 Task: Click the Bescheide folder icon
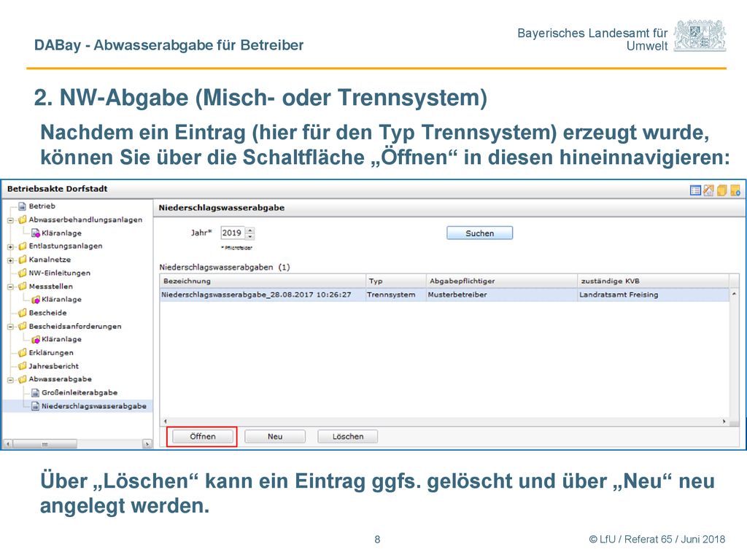pyautogui.click(x=22, y=313)
